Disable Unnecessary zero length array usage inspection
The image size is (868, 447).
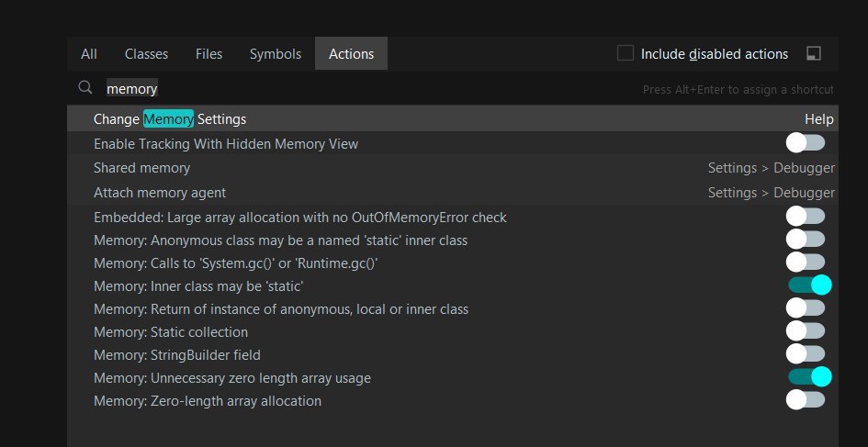pos(810,376)
